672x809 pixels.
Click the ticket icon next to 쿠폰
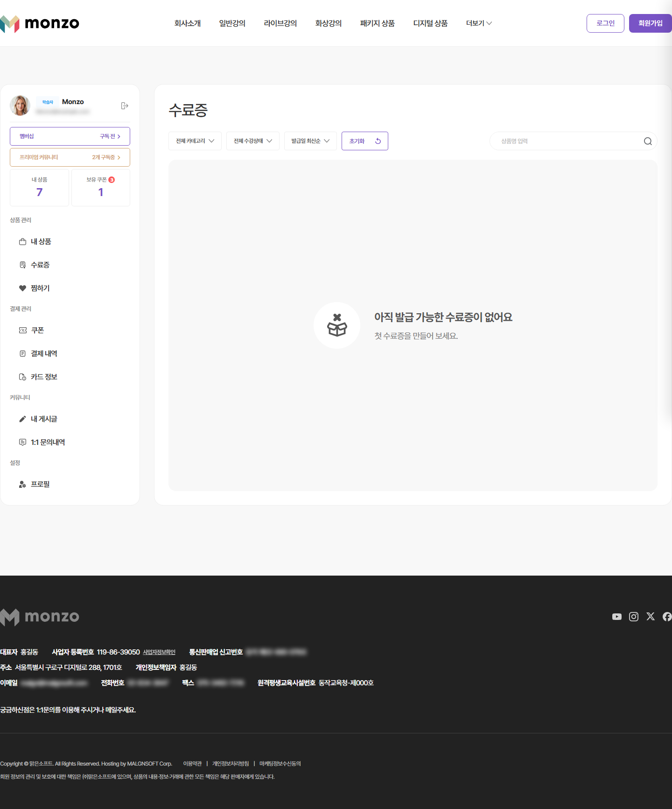click(x=22, y=330)
